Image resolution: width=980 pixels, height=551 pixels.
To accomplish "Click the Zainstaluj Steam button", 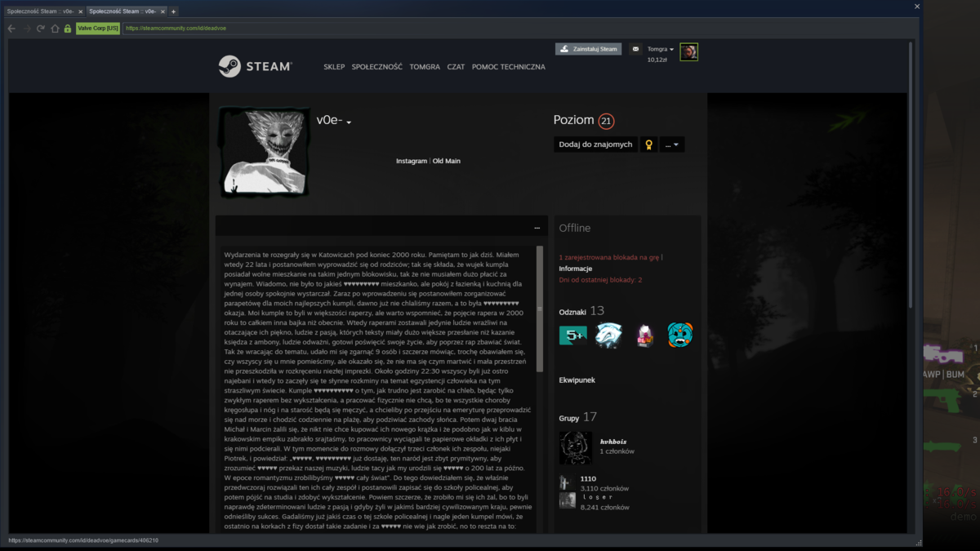I will pyautogui.click(x=588, y=49).
